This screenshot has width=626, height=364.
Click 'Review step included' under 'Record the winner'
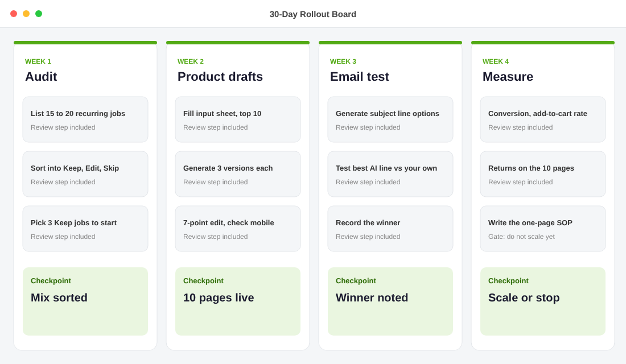(x=368, y=237)
